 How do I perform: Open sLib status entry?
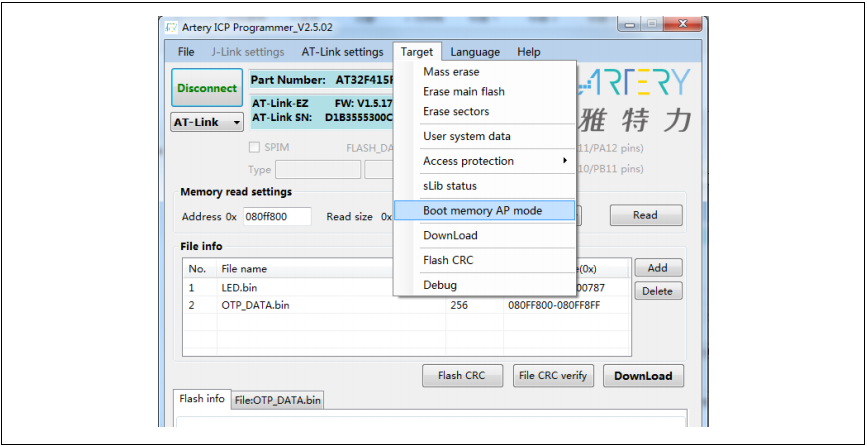pos(484,186)
